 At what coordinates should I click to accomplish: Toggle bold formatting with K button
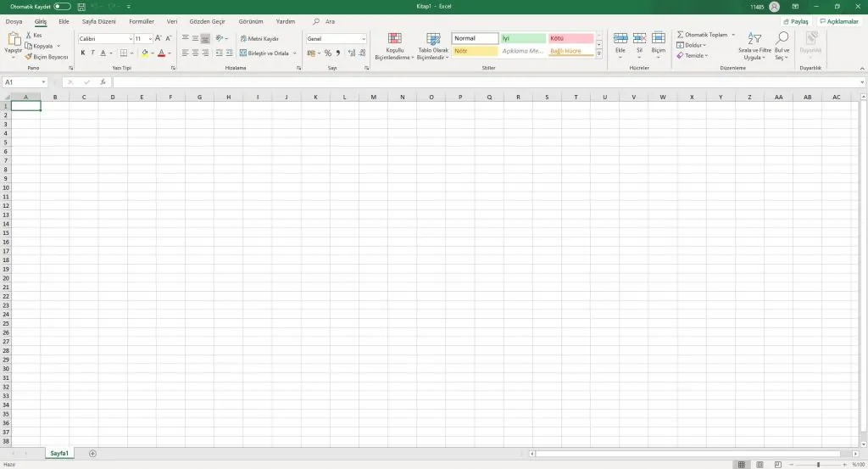point(82,53)
